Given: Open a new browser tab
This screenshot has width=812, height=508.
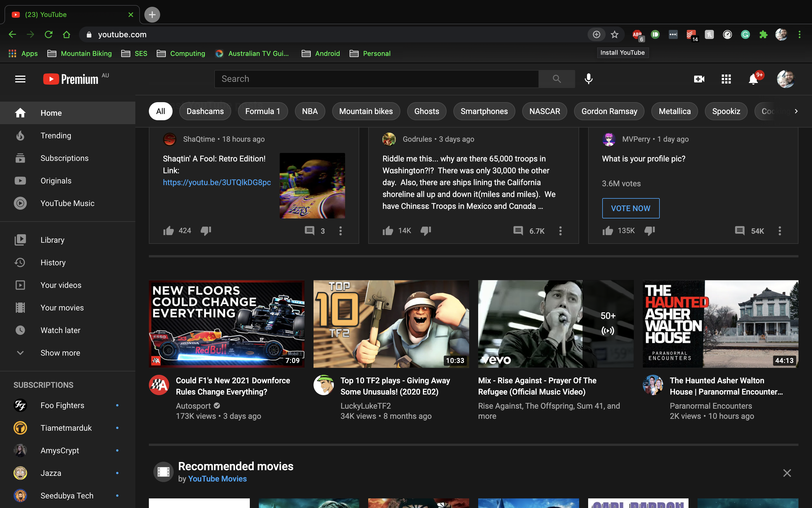Looking at the screenshot, I should (x=152, y=14).
